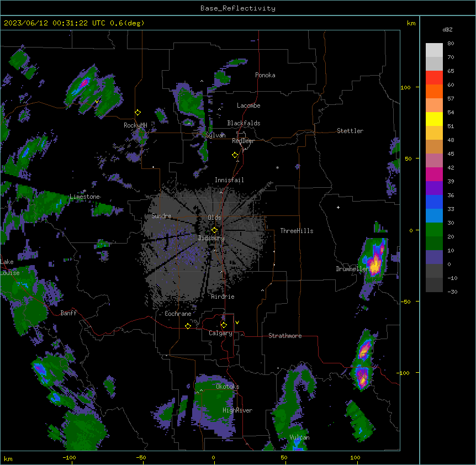Click the 0.6(deg) elevation angle text

coord(127,23)
